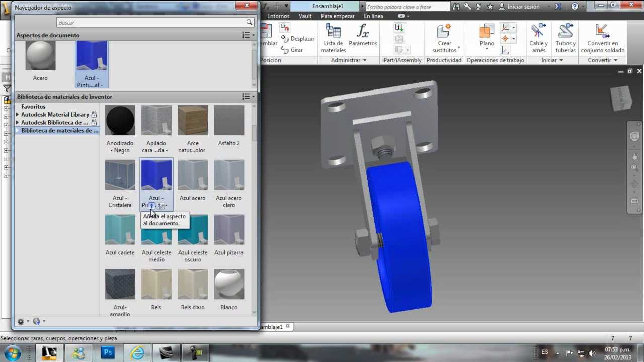Open the Parámetros fx tool
Viewport: 644px width, 362px height.
(363, 35)
